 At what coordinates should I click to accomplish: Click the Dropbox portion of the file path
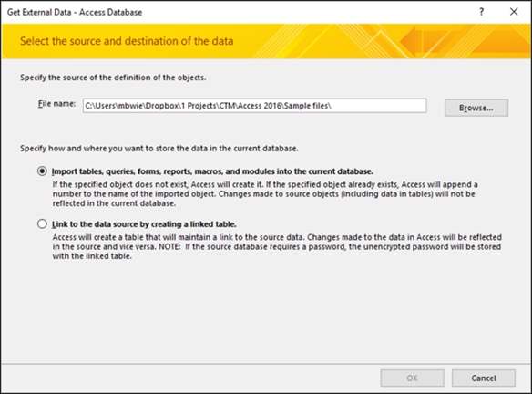(162, 106)
